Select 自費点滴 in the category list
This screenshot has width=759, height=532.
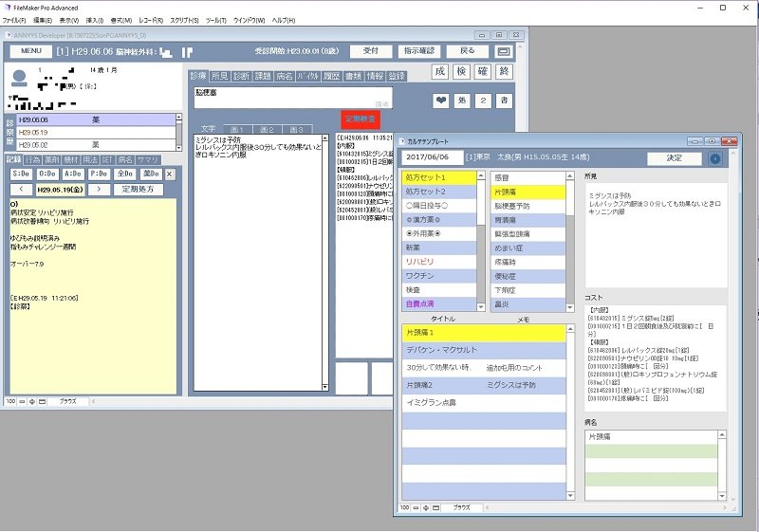coord(439,303)
